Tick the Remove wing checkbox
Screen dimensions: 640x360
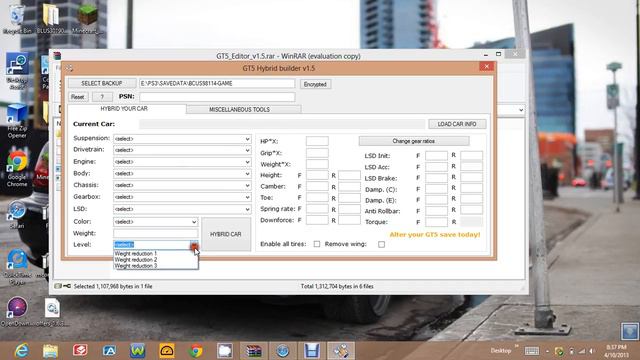tap(381, 244)
